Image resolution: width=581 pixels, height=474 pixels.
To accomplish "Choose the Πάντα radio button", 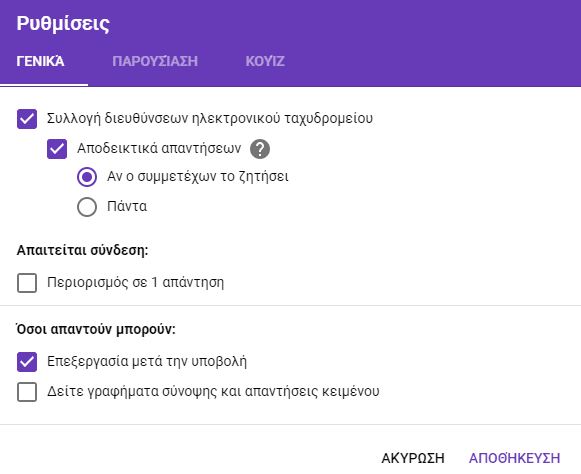I will [x=87, y=207].
